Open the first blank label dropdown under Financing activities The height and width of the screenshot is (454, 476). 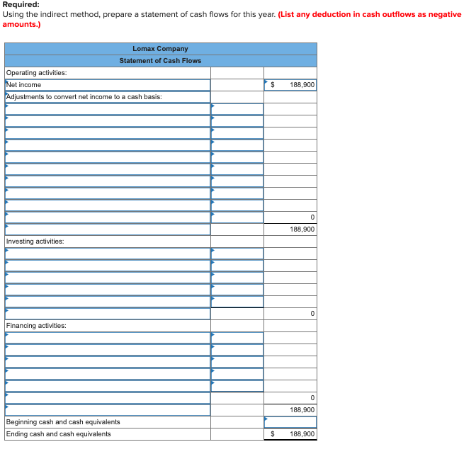tap(108, 338)
